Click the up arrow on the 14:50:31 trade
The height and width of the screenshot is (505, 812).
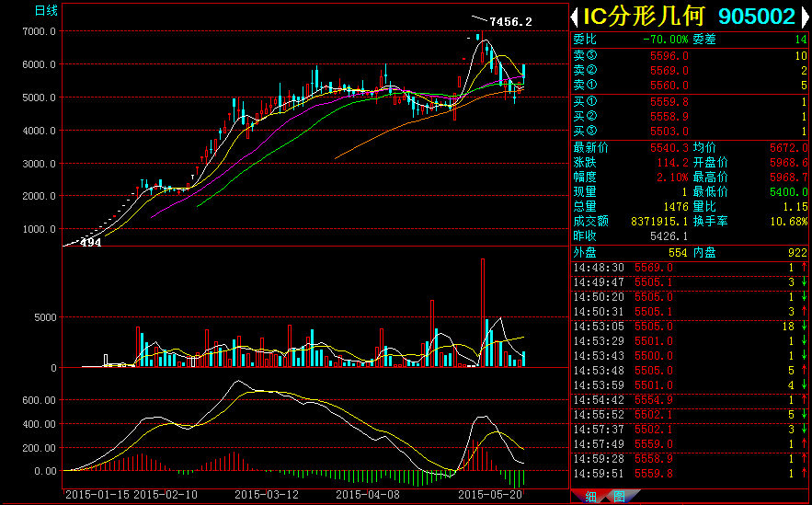[805, 311]
